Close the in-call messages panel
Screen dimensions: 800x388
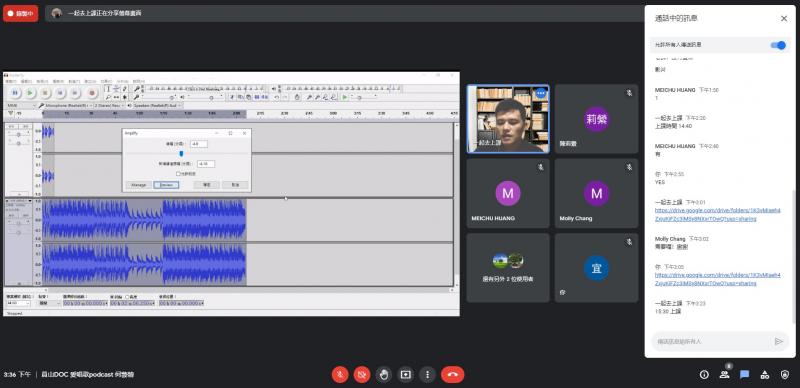[784, 18]
